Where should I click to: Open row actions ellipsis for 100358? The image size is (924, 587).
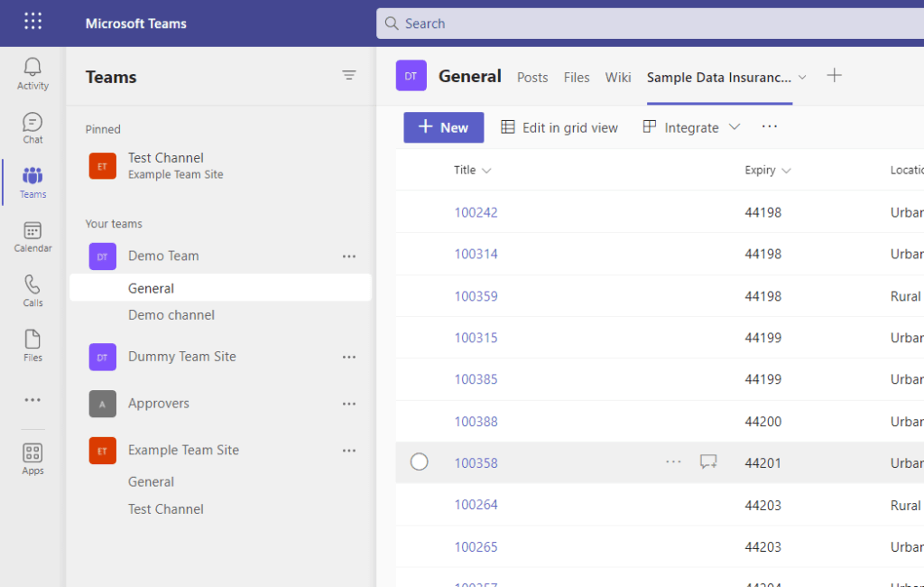point(673,462)
